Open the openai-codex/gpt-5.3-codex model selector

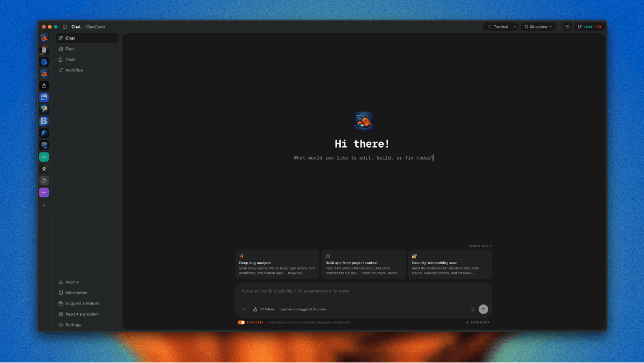[x=303, y=309]
